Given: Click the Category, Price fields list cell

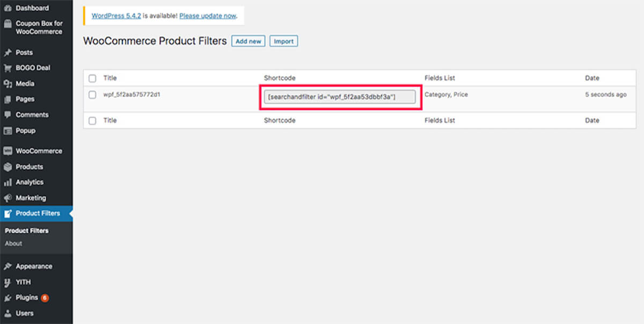Looking at the screenshot, I should click(x=446, y=95).
